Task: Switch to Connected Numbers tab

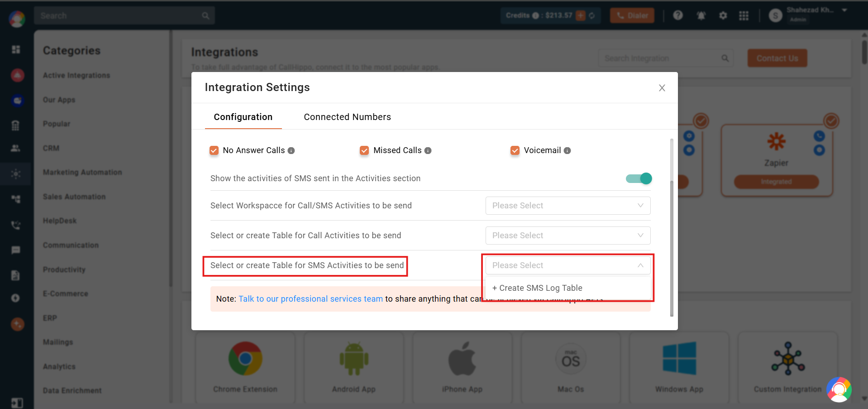Action: (347, 117)
